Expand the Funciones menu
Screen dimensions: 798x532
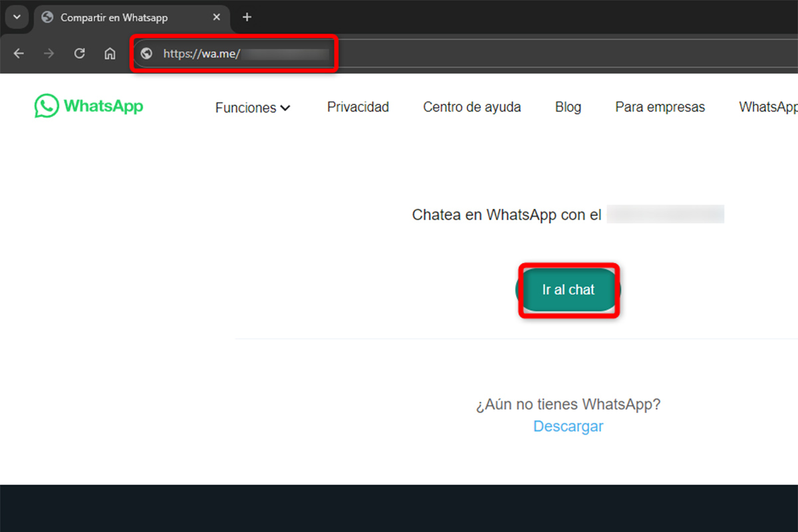(253, 108)
